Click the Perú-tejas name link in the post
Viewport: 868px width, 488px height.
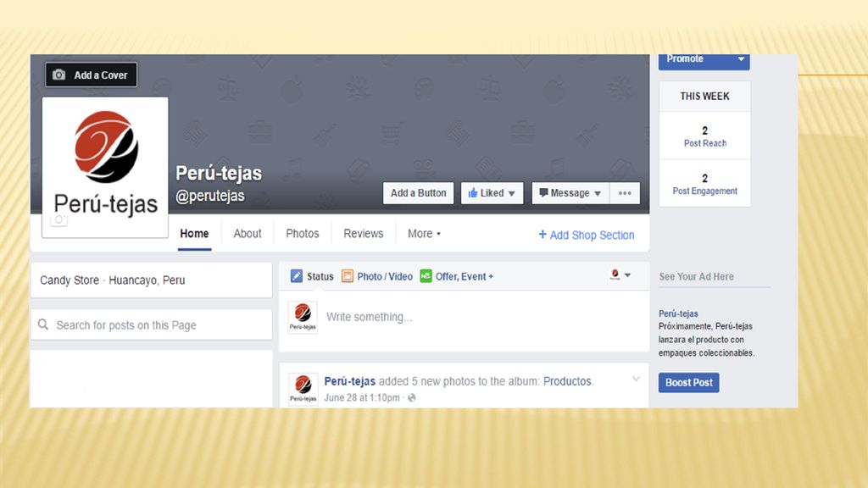pyautogui.click(x=350, y=381)
